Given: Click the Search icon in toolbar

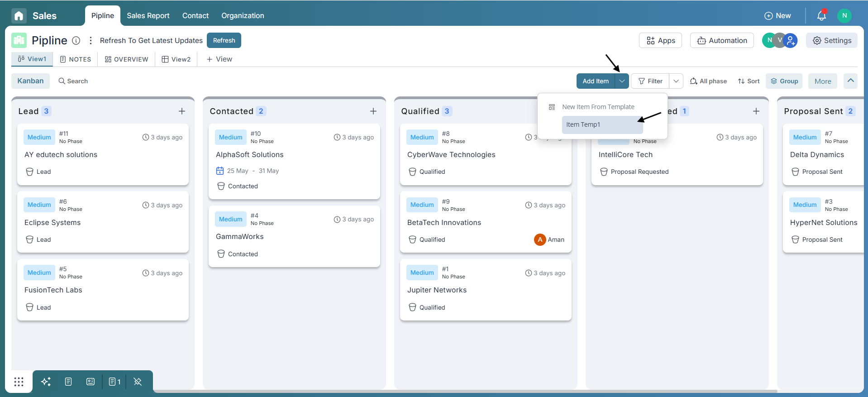Looking at the screenshot, I should 62,81.
